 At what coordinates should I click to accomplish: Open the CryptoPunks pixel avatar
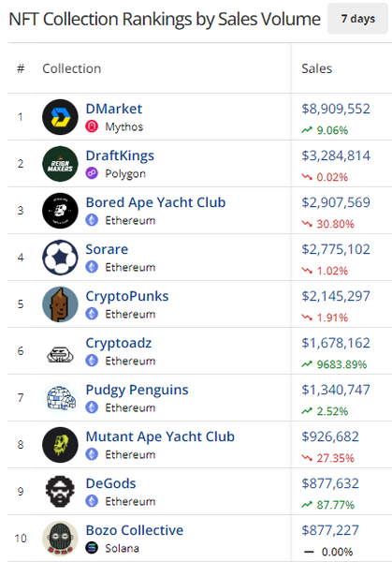tap(60, 304)
